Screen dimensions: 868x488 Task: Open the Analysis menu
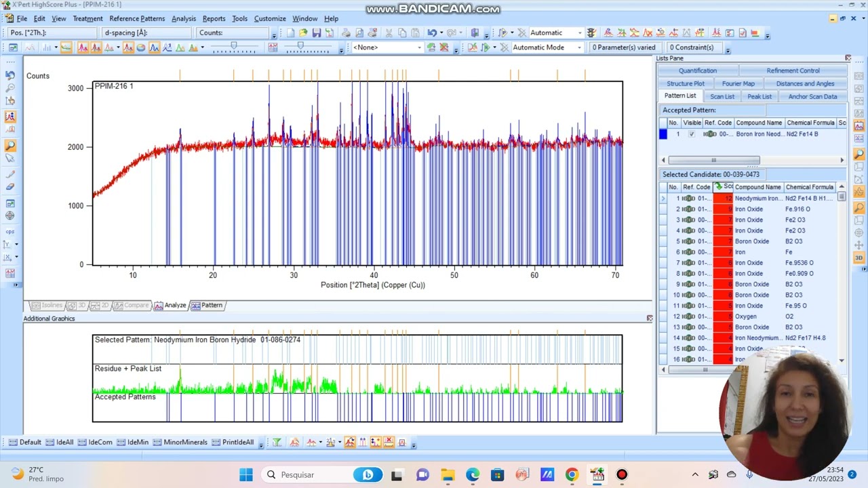click(184, 18)
